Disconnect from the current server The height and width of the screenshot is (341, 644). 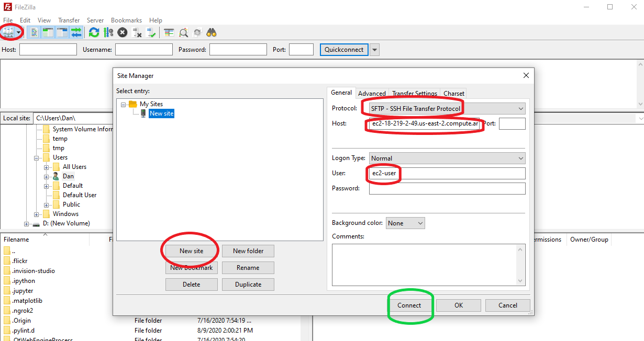click(x=137, y=32)
